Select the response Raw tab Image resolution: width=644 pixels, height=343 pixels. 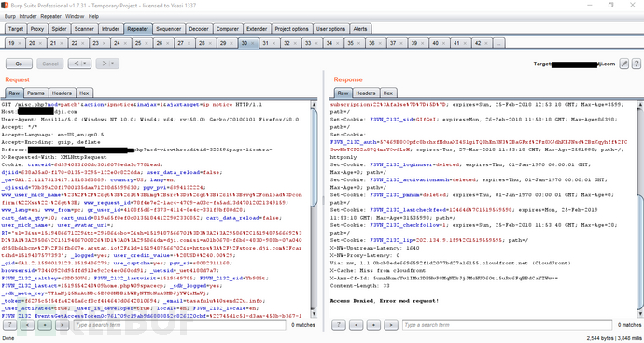(x=343, y=93)
